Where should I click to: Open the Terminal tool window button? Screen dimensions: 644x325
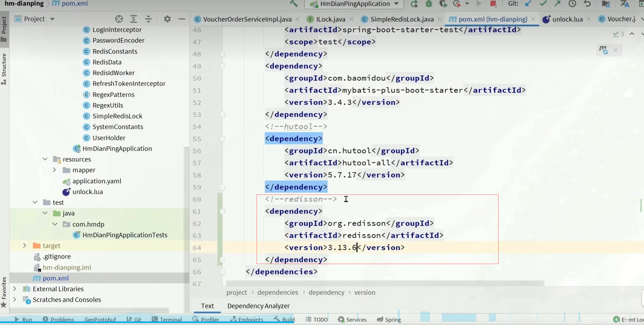pyautogui.click(x=167, y=320)
